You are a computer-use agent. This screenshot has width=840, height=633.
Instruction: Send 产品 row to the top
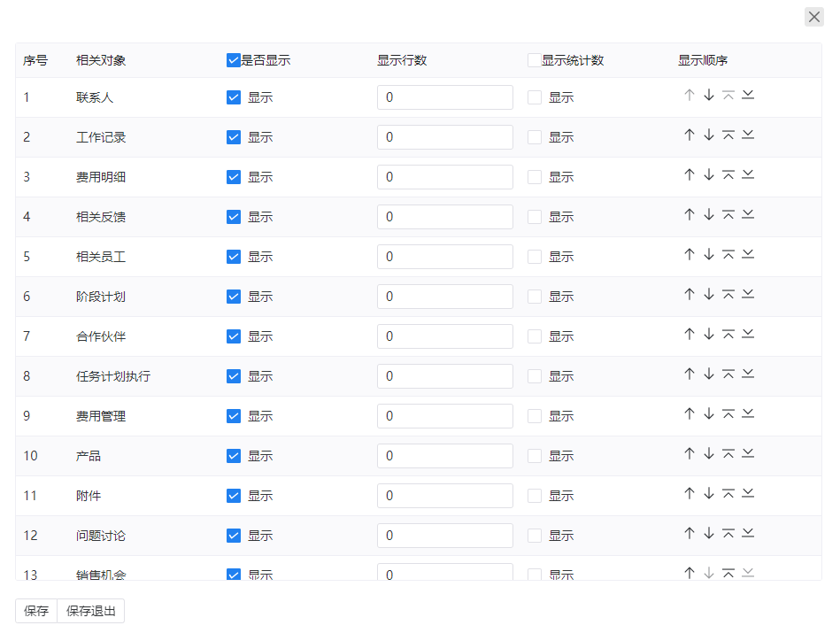(728, 453)
